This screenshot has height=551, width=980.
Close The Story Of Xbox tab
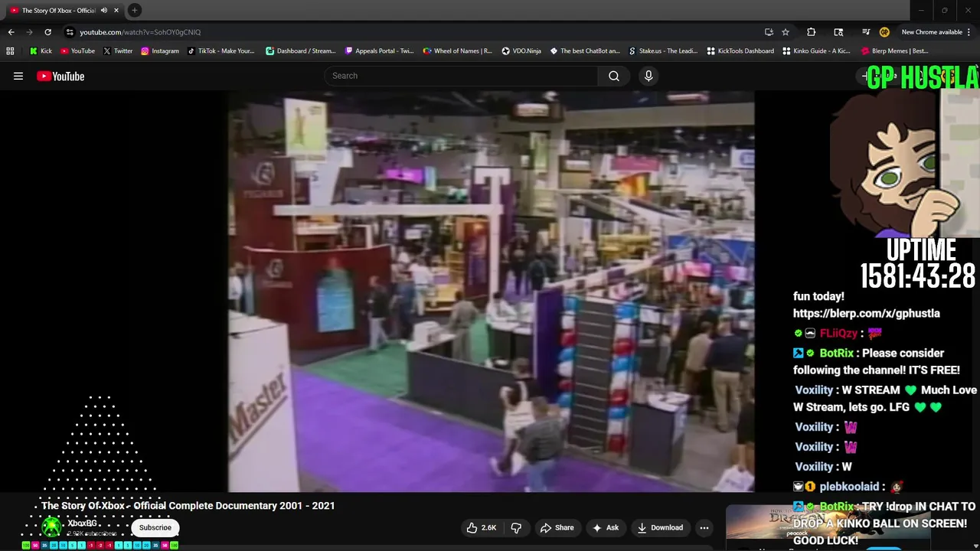[116, 10]
